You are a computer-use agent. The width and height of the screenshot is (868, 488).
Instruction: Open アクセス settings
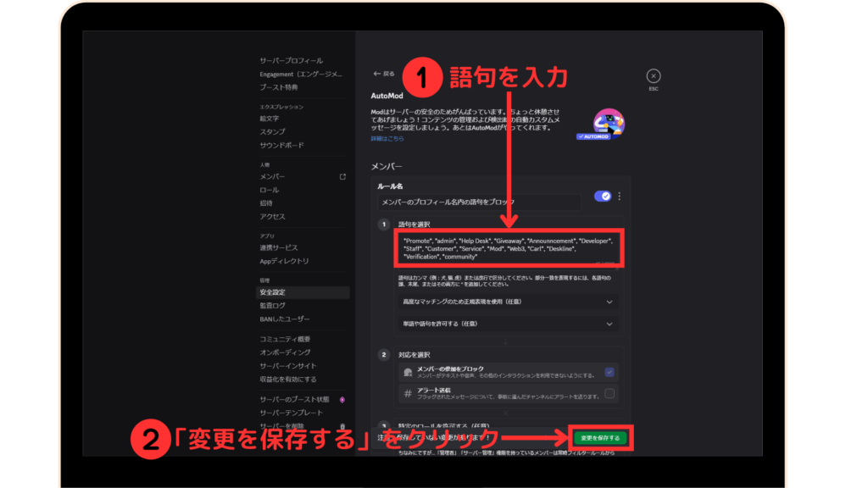273,216
